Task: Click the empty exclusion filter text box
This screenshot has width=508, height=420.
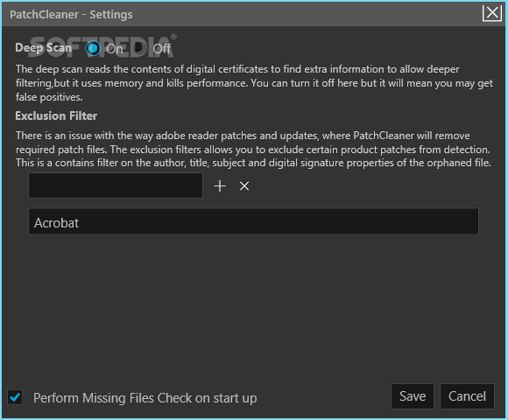Action: [x=116, y=185]
